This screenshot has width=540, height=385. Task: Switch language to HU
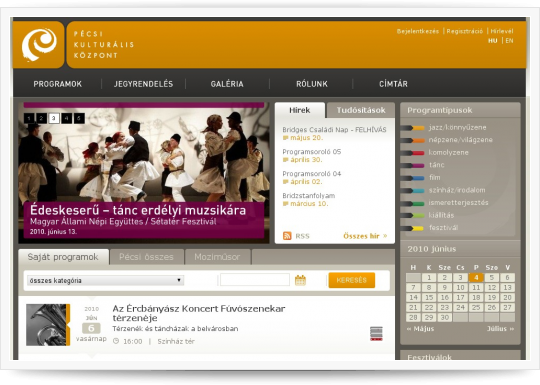pyautogui.click(x=492, y=41)
